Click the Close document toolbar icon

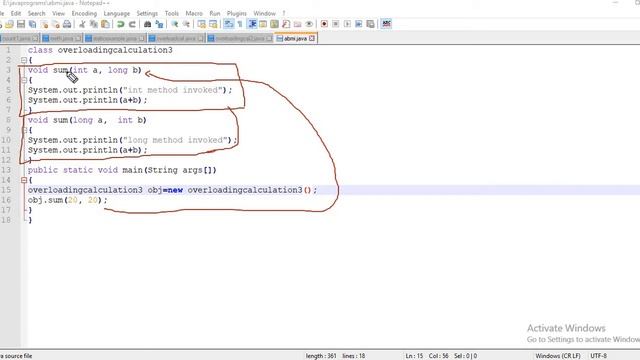coord(44,24)
